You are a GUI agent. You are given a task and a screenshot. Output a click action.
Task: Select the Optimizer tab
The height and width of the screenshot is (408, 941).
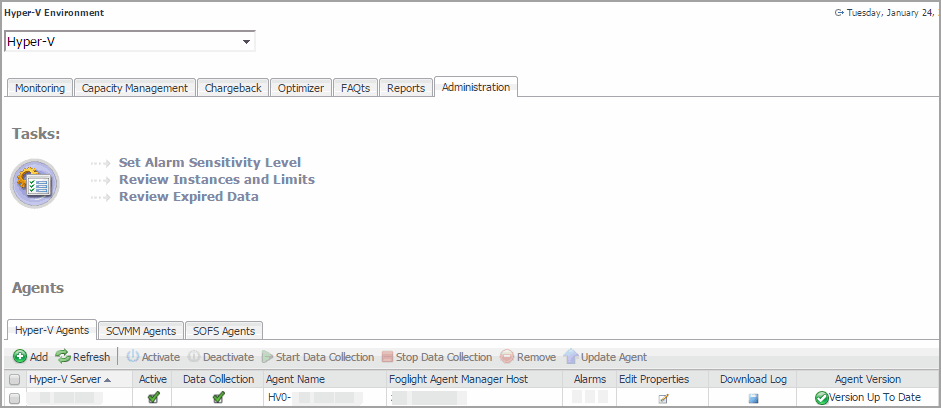click(301, 88)
